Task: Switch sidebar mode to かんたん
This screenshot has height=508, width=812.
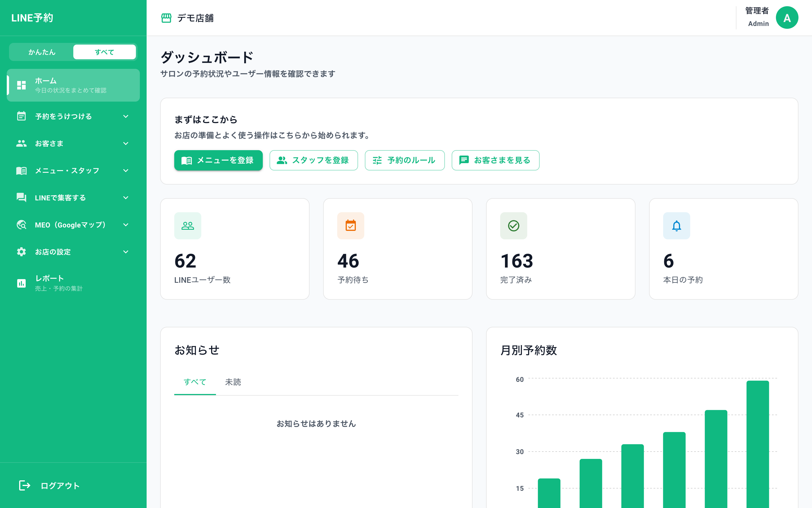Action: pos(42,52)
